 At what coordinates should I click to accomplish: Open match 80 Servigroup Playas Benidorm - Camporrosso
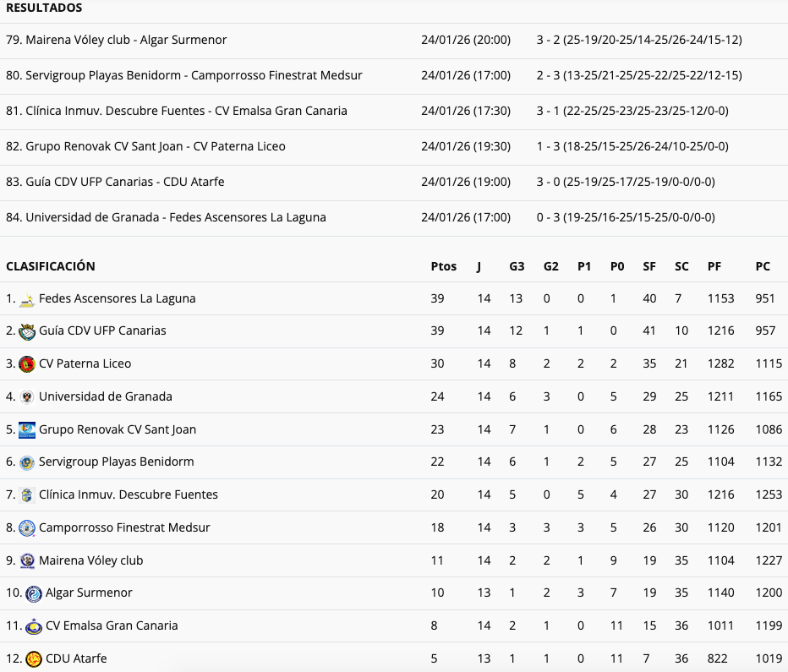184,75
